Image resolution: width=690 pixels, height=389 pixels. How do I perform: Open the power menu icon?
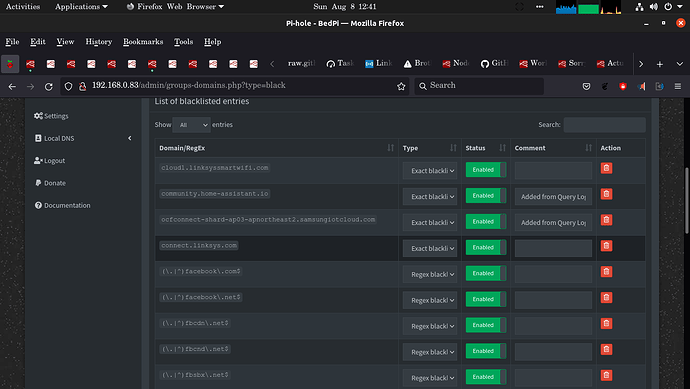click(x=668, y=7)
